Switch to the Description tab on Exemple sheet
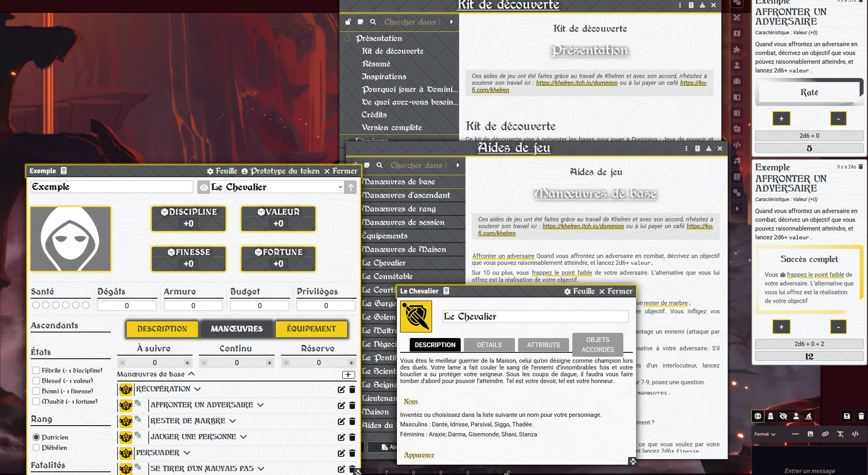 (x=162, y=329)
